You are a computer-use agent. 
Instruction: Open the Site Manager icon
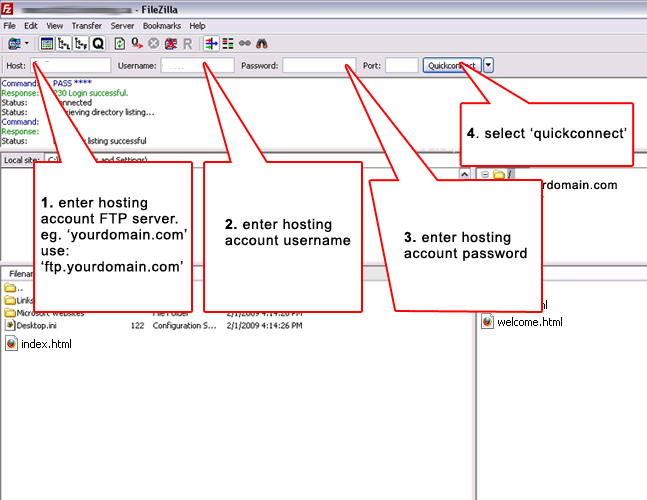click(x=14, y=43)
